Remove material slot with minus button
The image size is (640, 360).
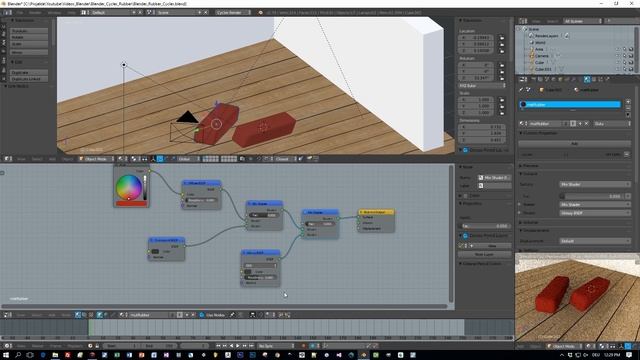(x=628, y=108)
